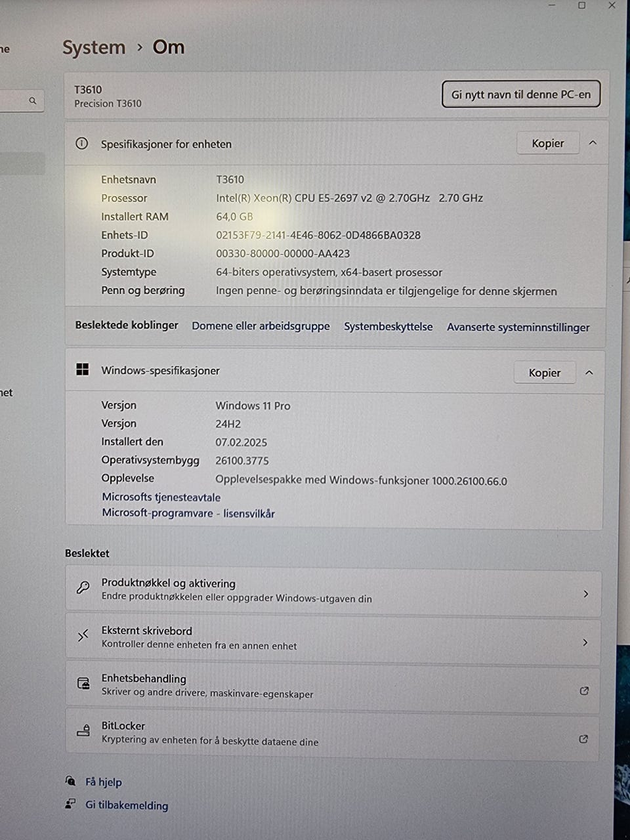630x840 pixels.
Task: Rename PC with Gi nytt navn button
Action: pyautogui.click(x=521, y=94)
